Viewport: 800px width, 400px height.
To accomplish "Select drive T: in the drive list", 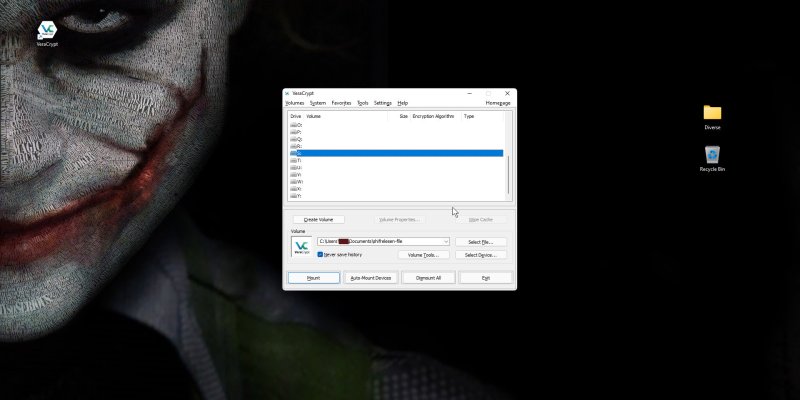I will click(x=297, y=160).
